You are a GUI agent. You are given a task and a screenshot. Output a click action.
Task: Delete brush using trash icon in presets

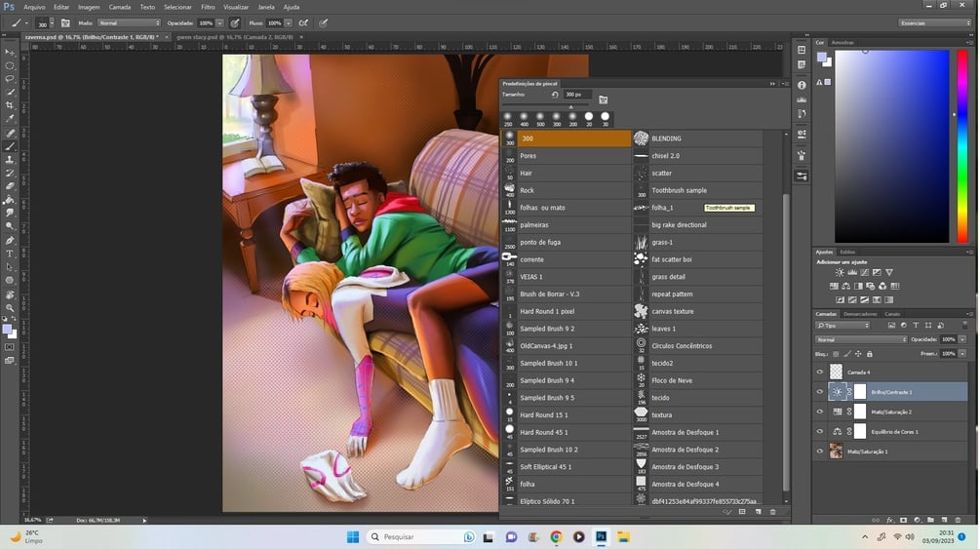pyautogui.click(x=772, y=512)
